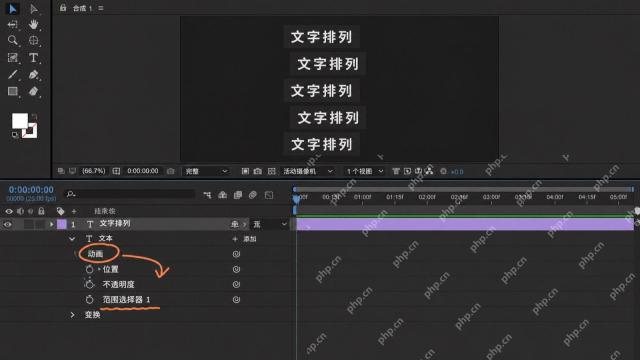This screenshot has width=640, height=360.
Task: Select the Orbit camera tool
Action: [33, 40]
